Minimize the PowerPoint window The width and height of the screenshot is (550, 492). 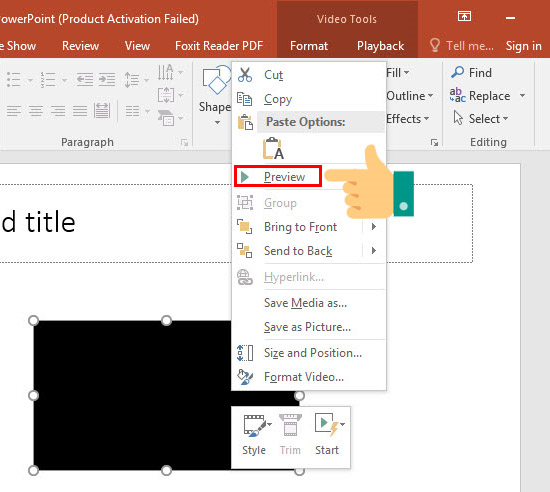(511, 18)
